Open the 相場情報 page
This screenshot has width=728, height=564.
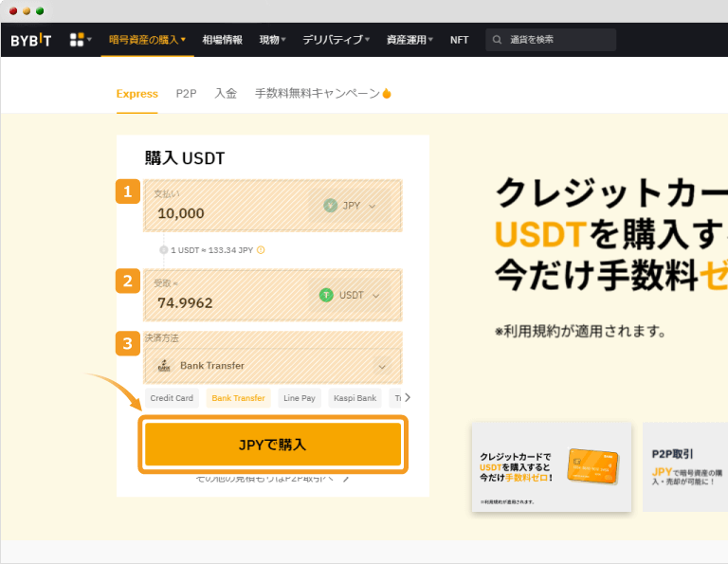pyautogui.click(x=223, y=40)
